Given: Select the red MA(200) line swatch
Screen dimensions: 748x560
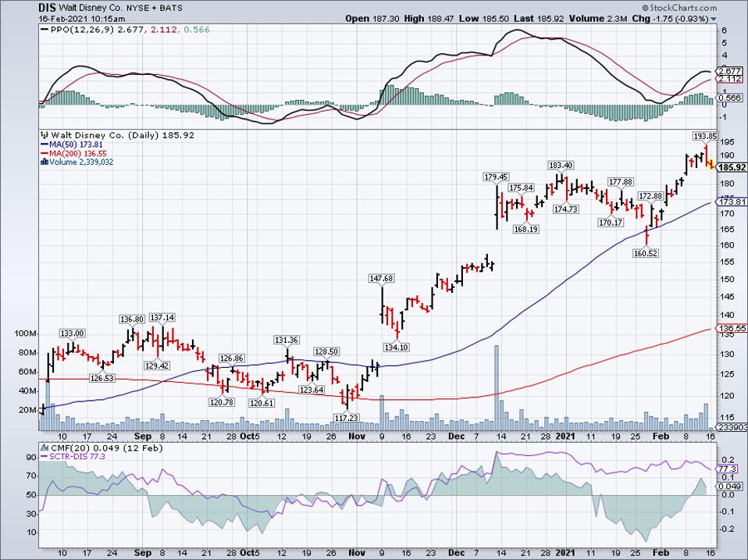Looking at the screenshot, I should tap(45, 154).
